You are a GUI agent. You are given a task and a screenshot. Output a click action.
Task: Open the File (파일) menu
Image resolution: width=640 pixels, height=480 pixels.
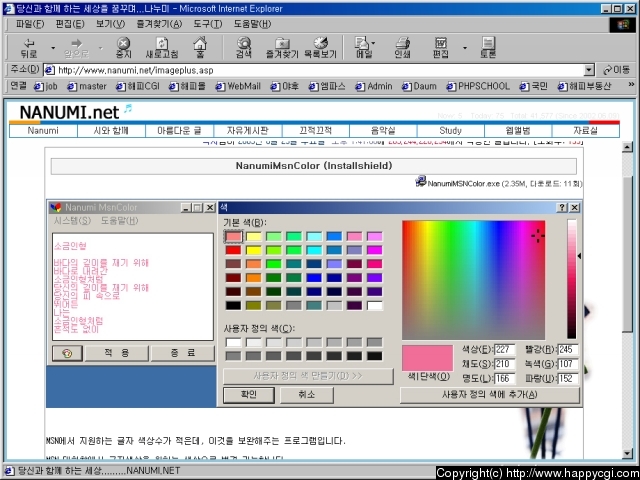pos(29,24)
